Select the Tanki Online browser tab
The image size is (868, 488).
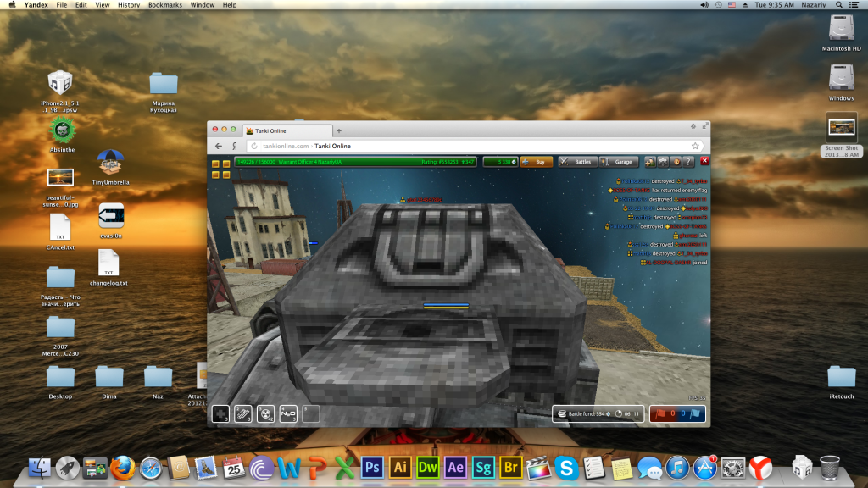284,131
